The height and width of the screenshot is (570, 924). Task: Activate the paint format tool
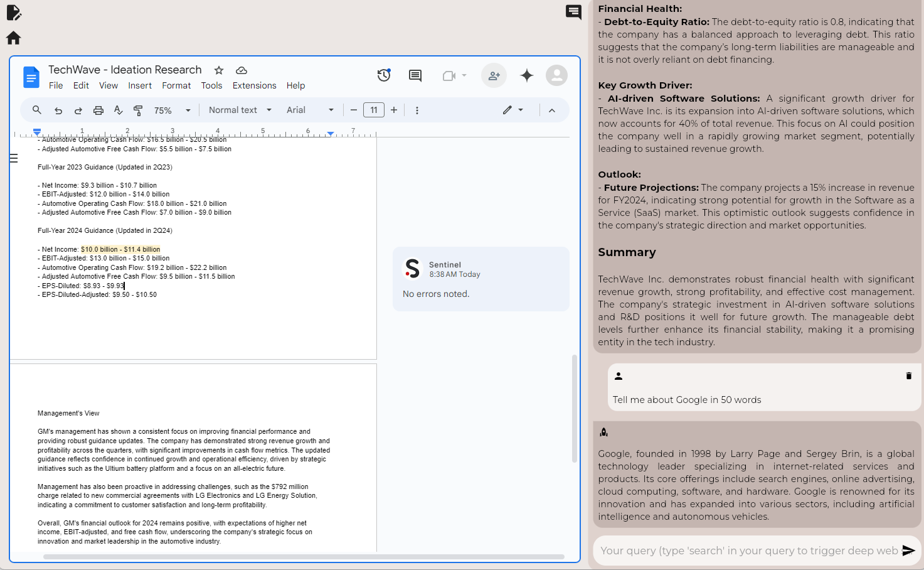(x=139, y=110)
